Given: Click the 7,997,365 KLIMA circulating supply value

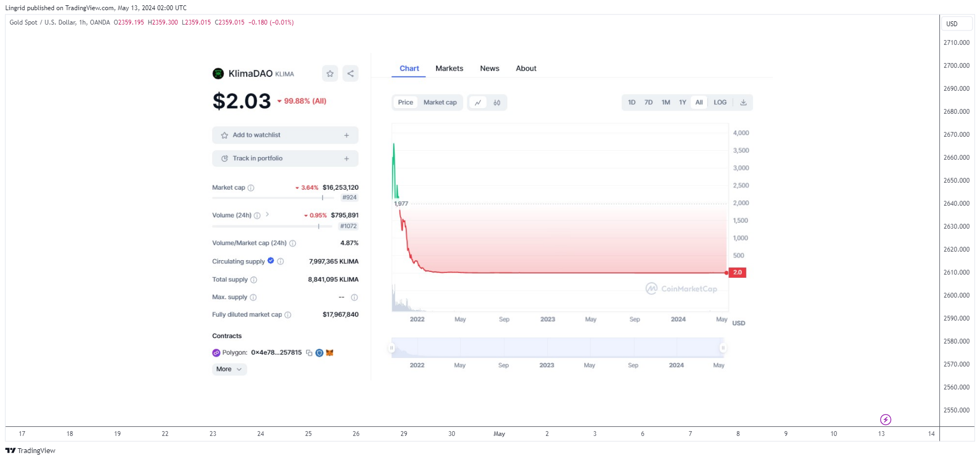Looking at the screenshot, I should pyautogui.click(x=334, y=262).
